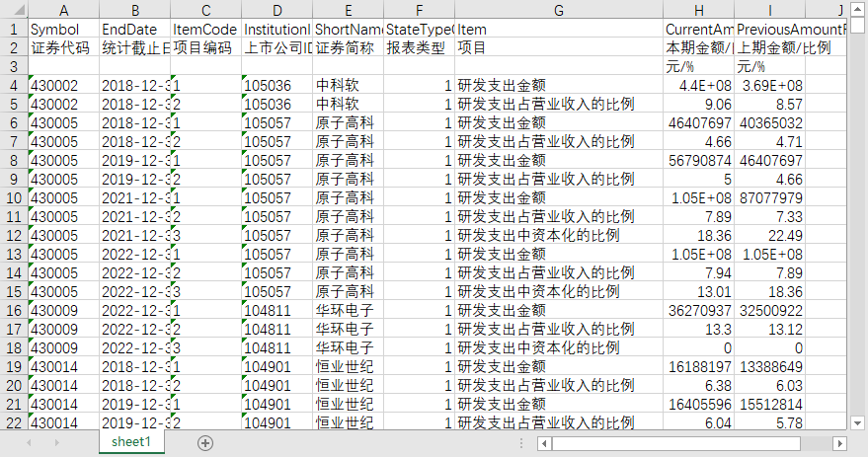Select row 22 header
Viewport: 868px width, 457px height.
pos(15,422)
